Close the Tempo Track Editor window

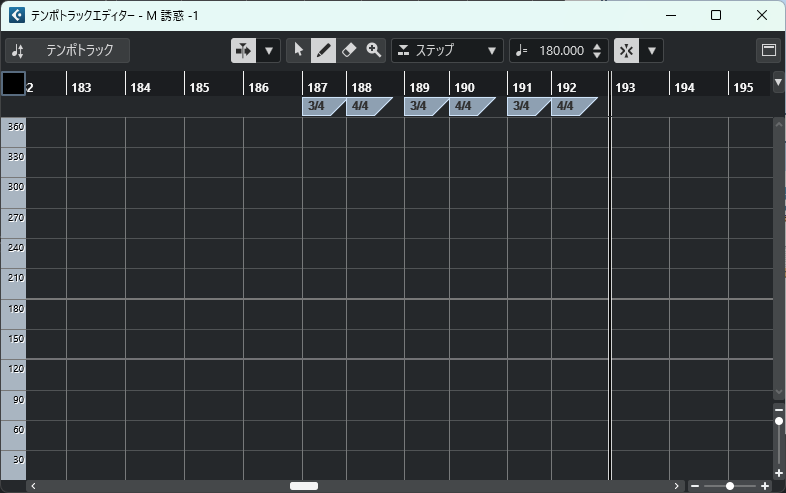click(x=761, y=15)
